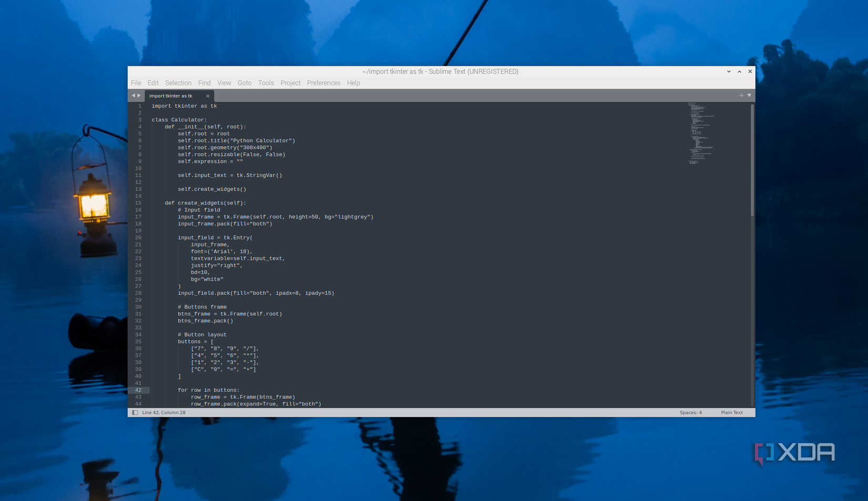Select the import tkinter as tk tab
This screenshot has height=501, width=868.
pos(172,96)
